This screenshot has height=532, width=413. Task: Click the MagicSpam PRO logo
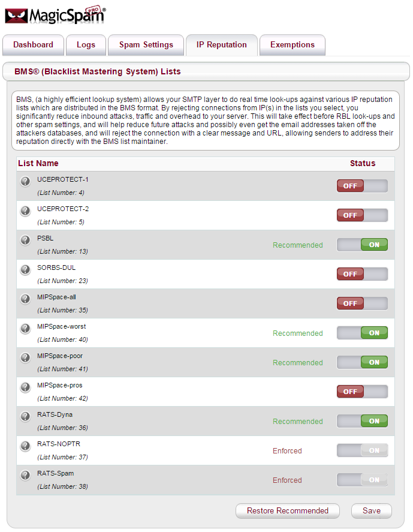pyautogui.click(x=55, y=16)
